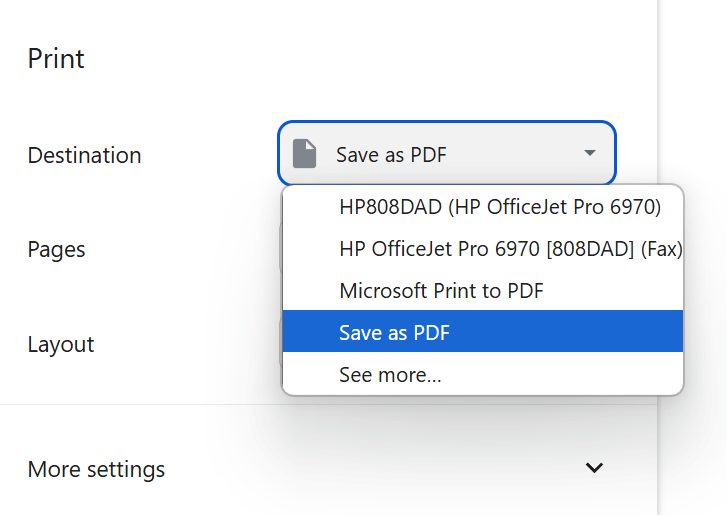Click the Destination dropdown arrow
The height and width of the screenshot is (515, 727).
click(590, 153)
